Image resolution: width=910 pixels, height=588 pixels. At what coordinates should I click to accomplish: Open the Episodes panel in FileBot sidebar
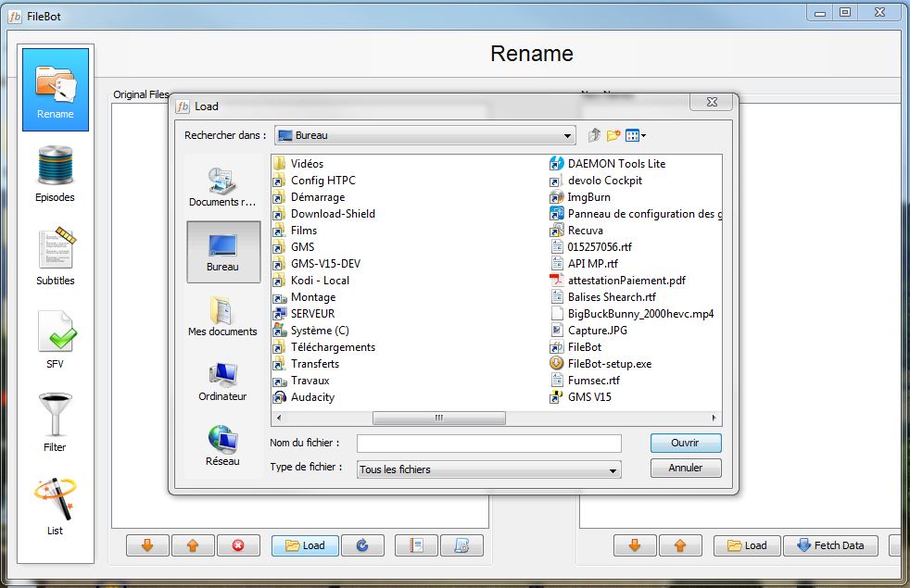point(55,173)
